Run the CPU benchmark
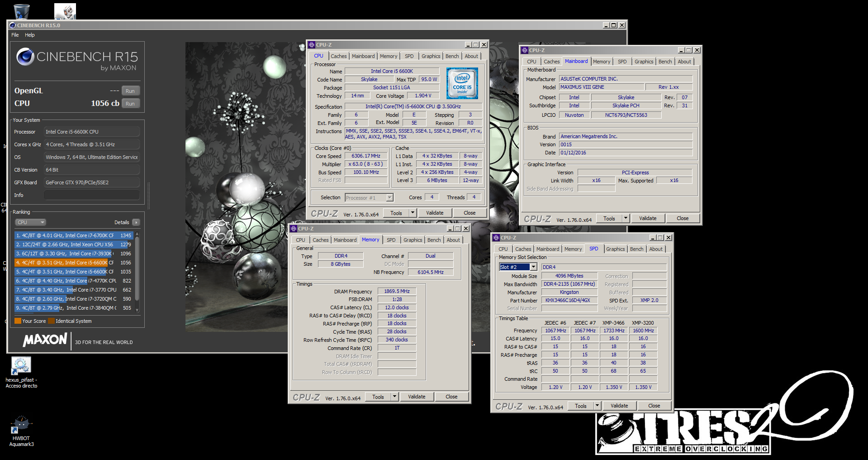 coord(130,103)
